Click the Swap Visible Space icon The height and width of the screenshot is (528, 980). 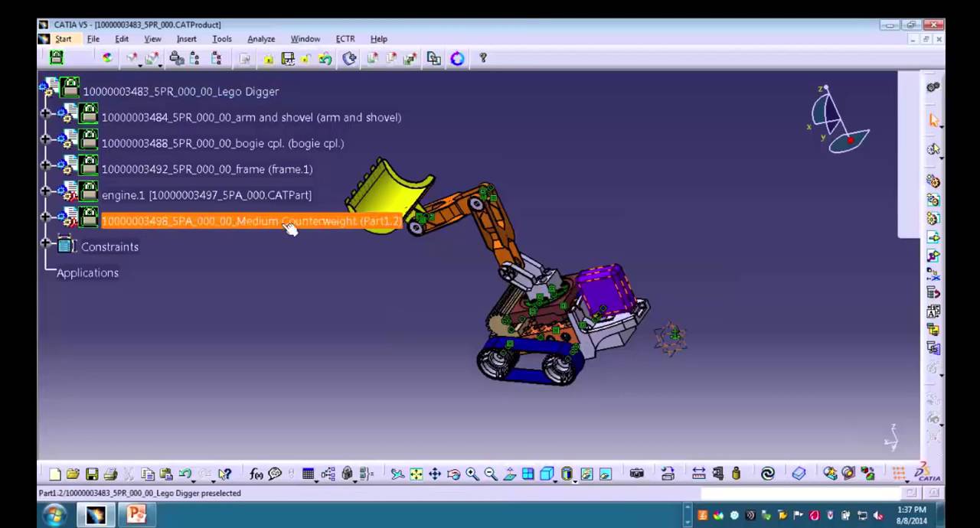click(606, 474)
